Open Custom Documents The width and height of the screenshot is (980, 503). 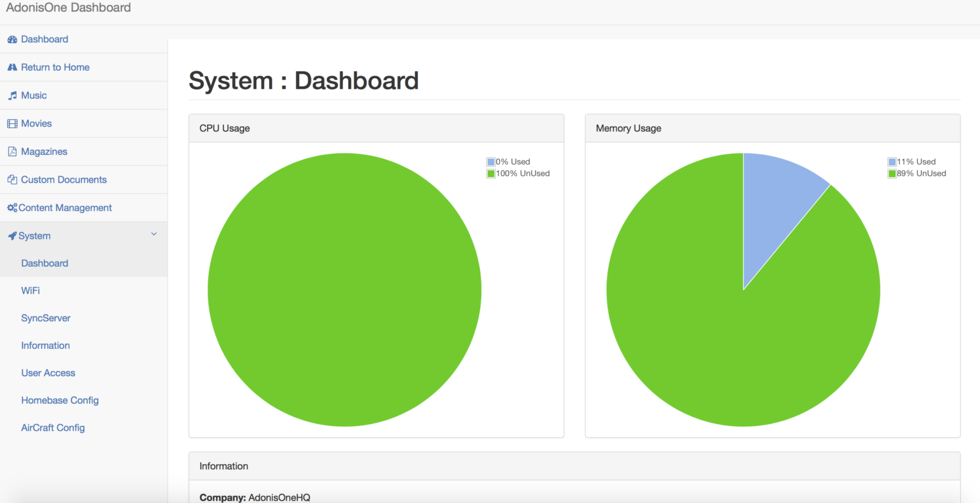coord(64,180)
